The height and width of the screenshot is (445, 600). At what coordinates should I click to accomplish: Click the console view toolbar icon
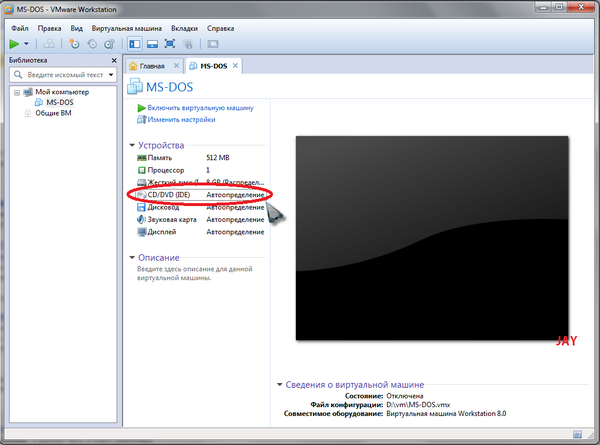(213, 44)
